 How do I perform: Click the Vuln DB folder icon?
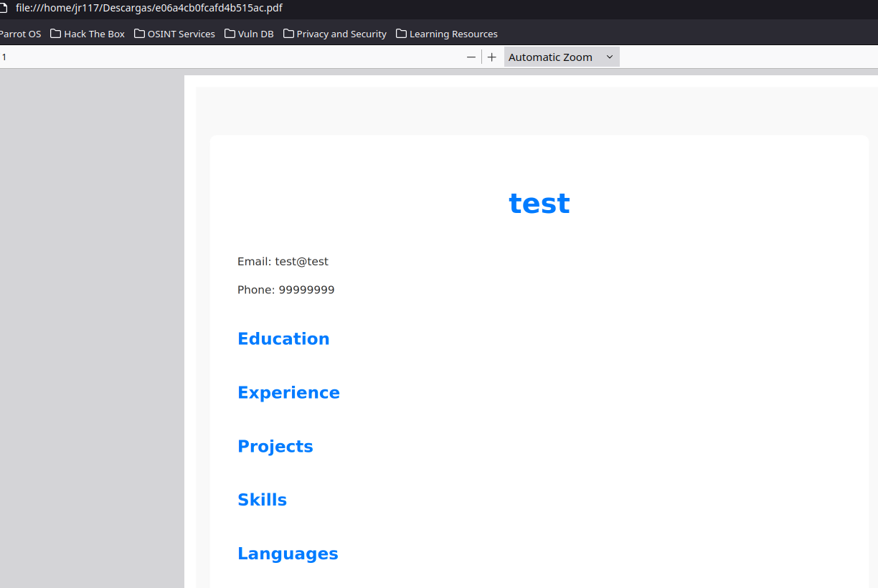[230, 34]
